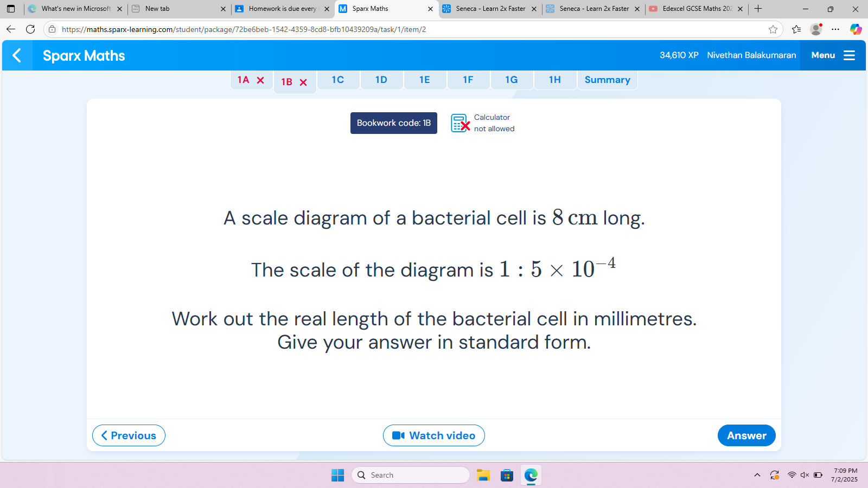Image resolution: width=868 pixels, height=488 pixels.
Task: Open clock and date in taskbar
Action: coord(845,475)
